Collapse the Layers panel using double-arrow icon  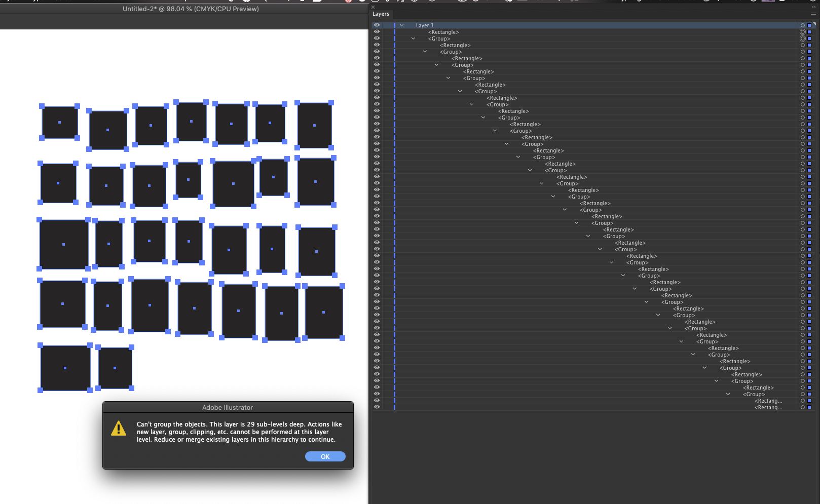814,7
